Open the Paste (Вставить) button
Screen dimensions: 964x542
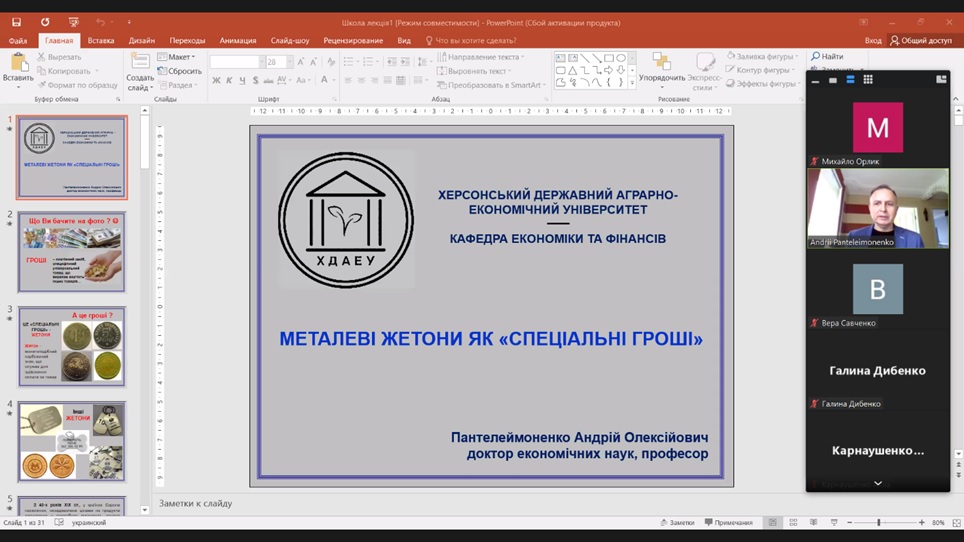pos(18,69)
